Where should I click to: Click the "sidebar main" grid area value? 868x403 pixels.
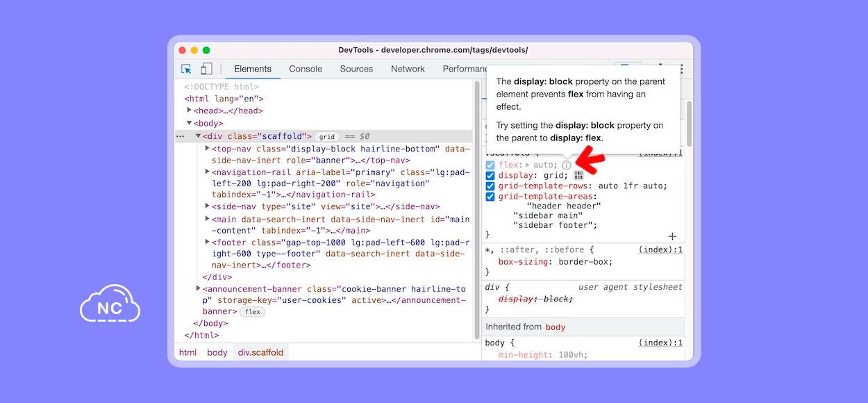coord(547,215)
